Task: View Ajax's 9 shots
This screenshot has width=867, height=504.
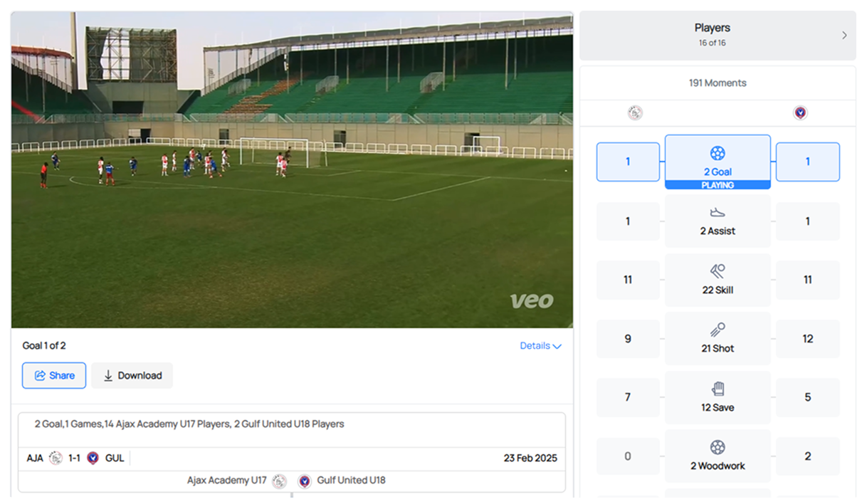Action: (x=628, y=339)
